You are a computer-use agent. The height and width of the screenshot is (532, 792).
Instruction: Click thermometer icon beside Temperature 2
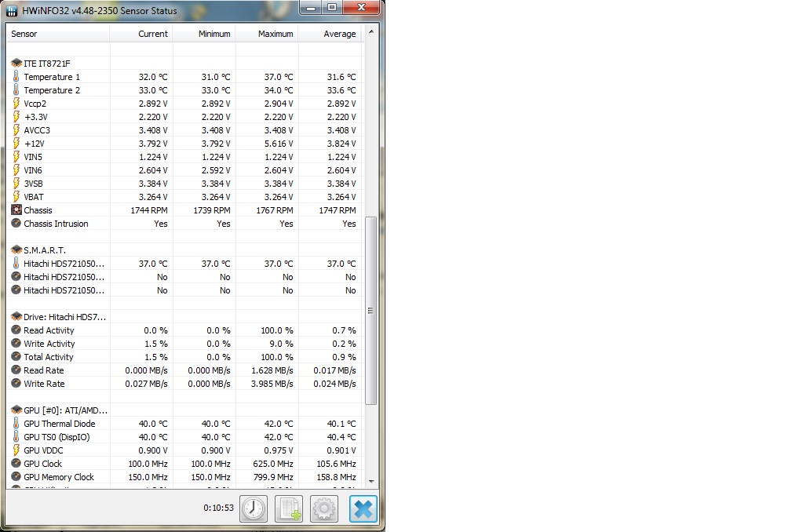(16, 90)
